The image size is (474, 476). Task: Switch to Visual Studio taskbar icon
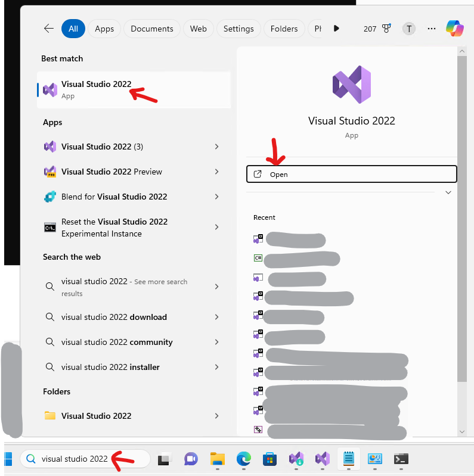click(x=323, y=459)
